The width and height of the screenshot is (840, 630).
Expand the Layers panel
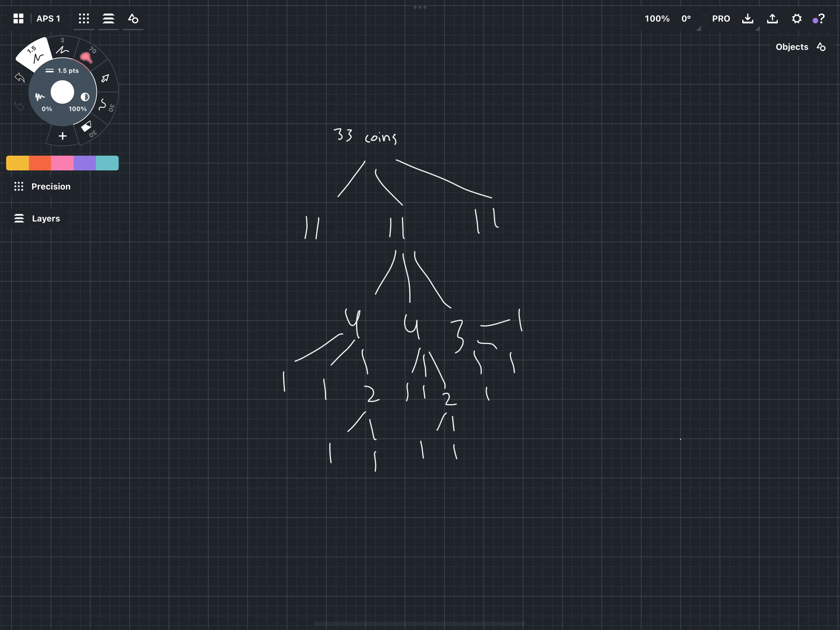(x=37, y=218)
